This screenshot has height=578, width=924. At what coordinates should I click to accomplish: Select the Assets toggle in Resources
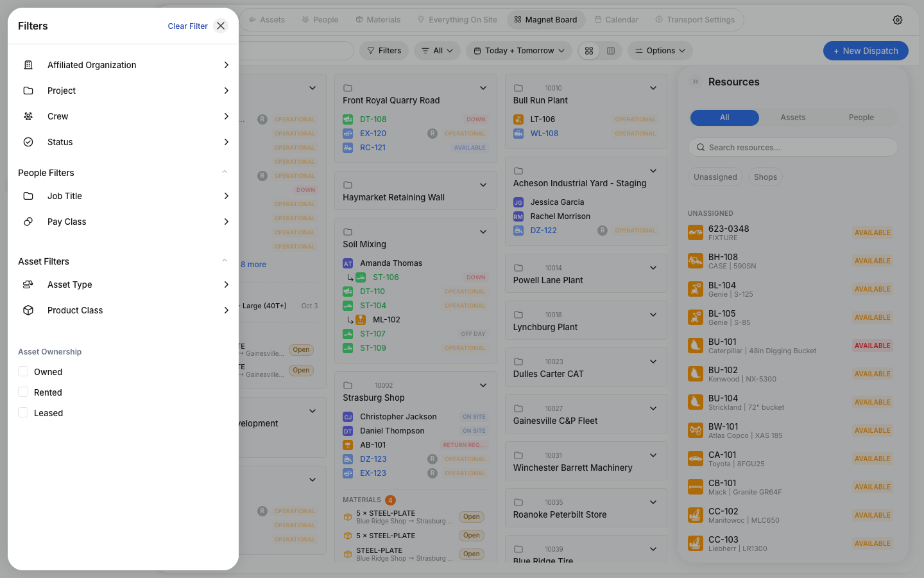coord(793,118)
